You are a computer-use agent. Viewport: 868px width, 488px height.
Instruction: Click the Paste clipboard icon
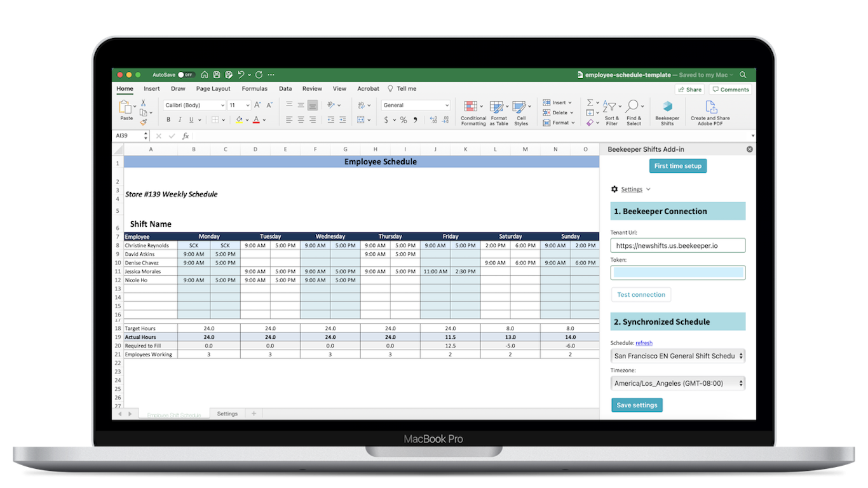126,108
